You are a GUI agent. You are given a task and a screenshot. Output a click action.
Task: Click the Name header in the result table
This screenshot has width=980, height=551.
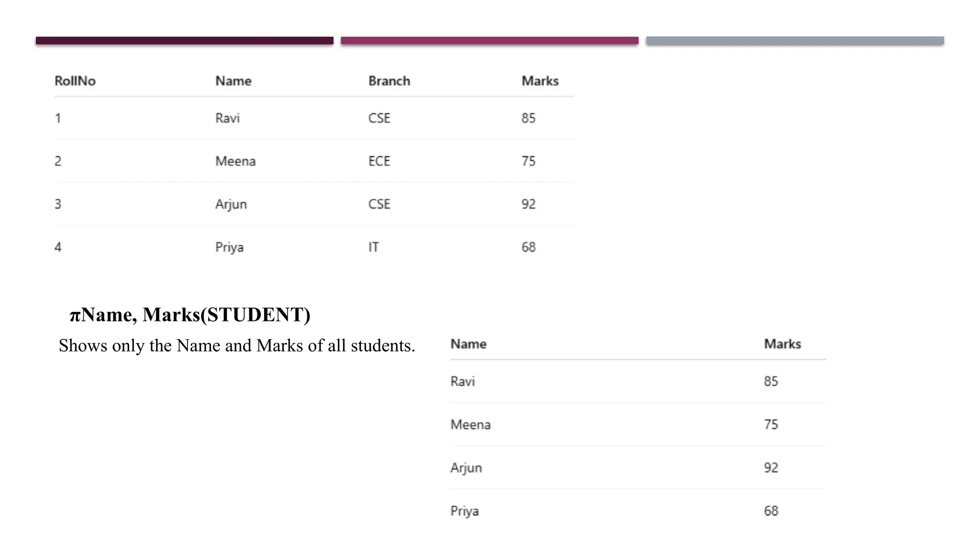pyautogui.click(x=468, y=344)
